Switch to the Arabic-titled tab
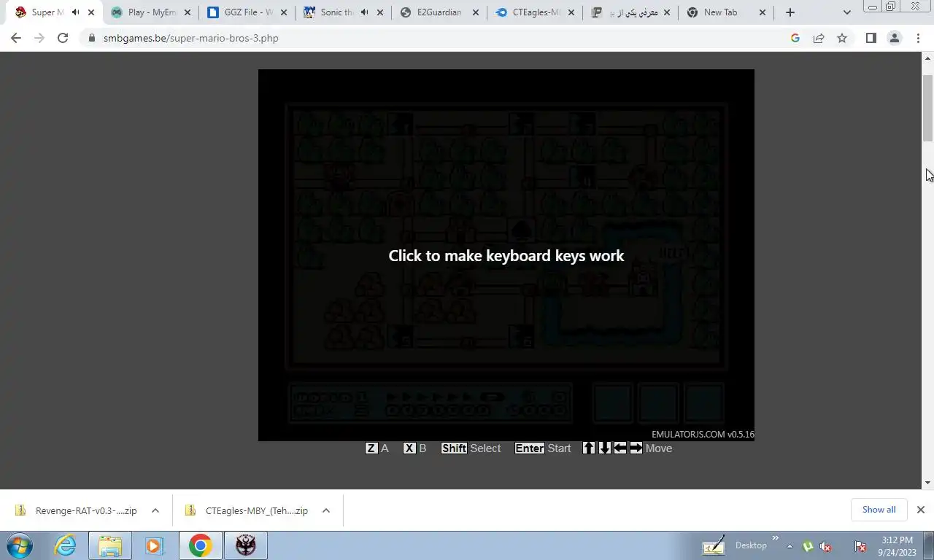Image resolution: width=934 pixels, height=560 pixels. 630,12
